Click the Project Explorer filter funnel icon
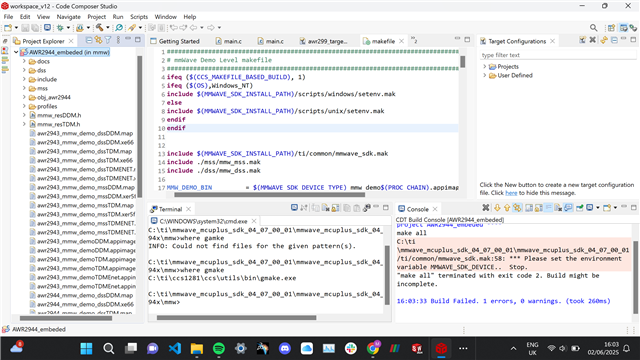The image size is (640, 360). [108, 40]
